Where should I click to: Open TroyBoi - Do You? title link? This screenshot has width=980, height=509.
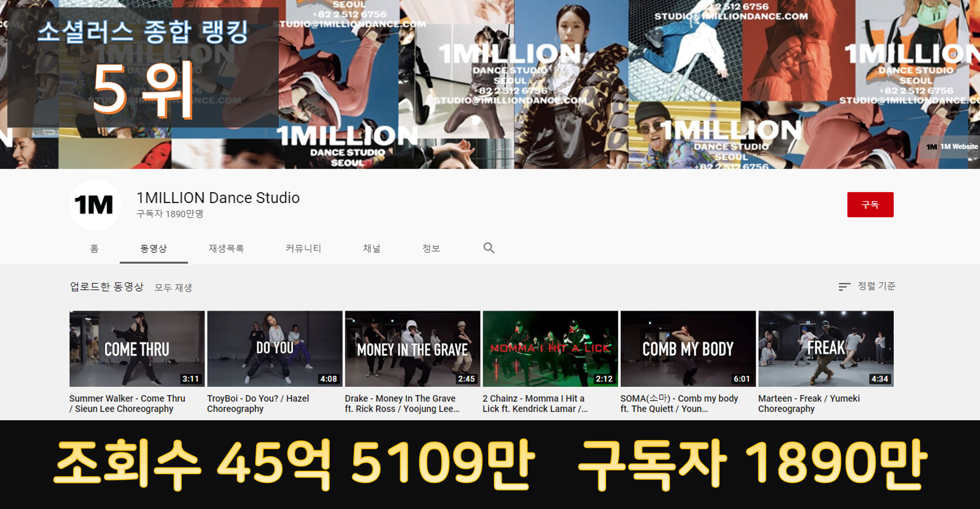click(258, 404)
